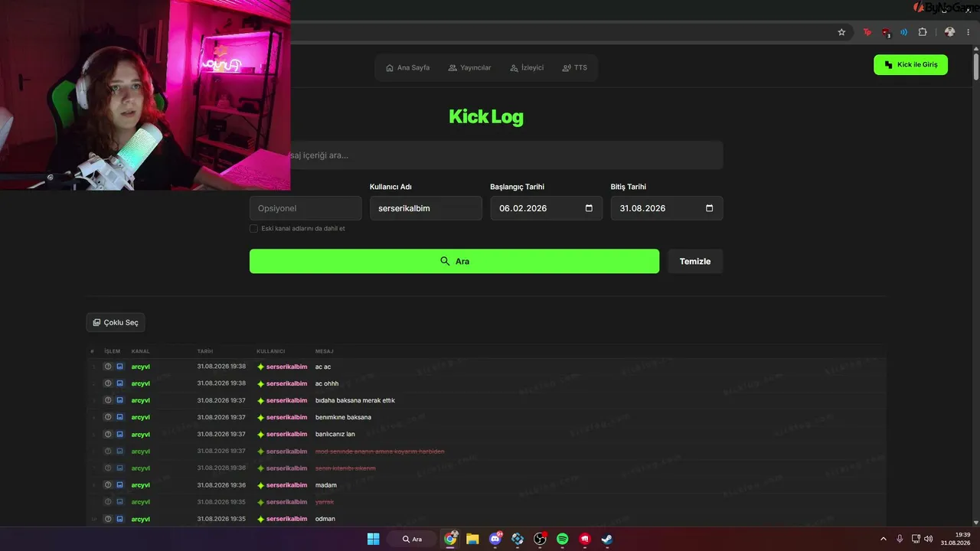Click the Kick Log page title
Viewport: 980px width, 551px height.
tap(486, 116)
